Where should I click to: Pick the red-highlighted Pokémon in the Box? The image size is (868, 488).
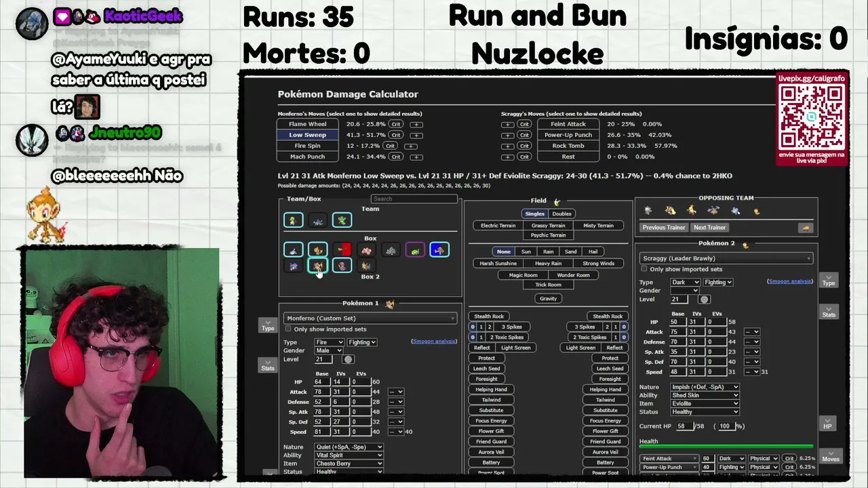pos(342,250)
